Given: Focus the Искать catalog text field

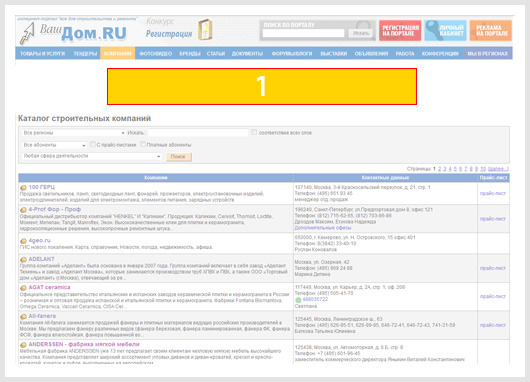Looking at the screenshot, I should 198,133.
